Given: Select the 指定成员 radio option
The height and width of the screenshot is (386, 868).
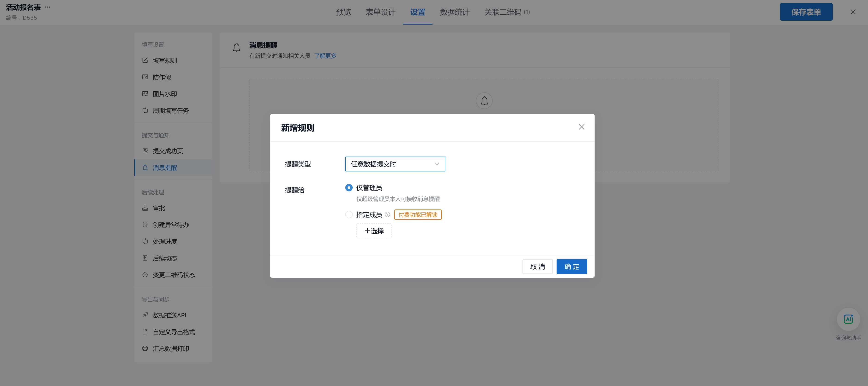Looking at the screenshot, I should point(349,215).
